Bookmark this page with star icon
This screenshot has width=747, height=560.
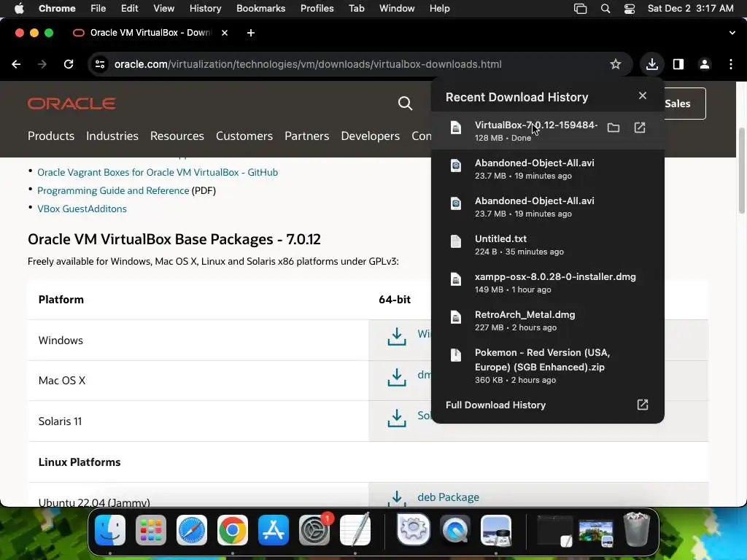tap(616, 64)
